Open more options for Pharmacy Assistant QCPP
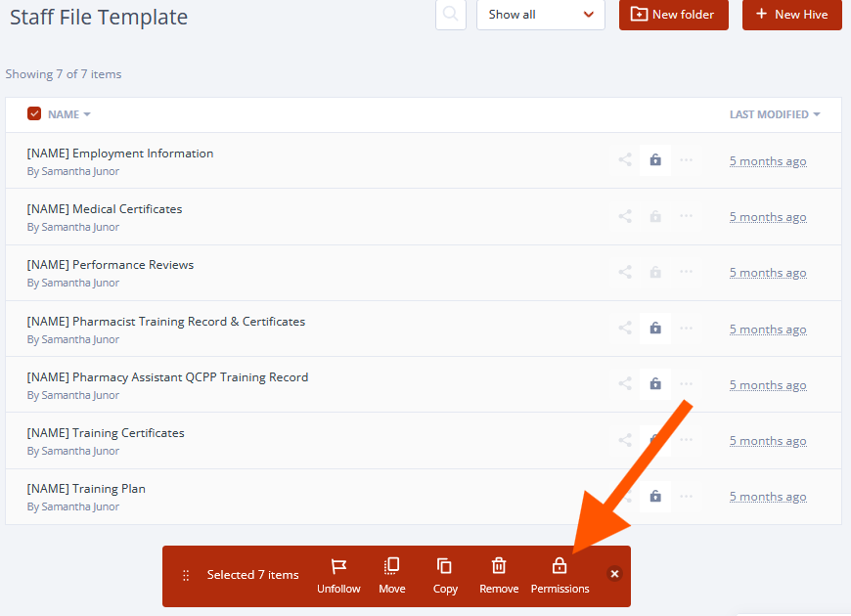The width and height of the screenshot is (851, 616). [686, 383]
